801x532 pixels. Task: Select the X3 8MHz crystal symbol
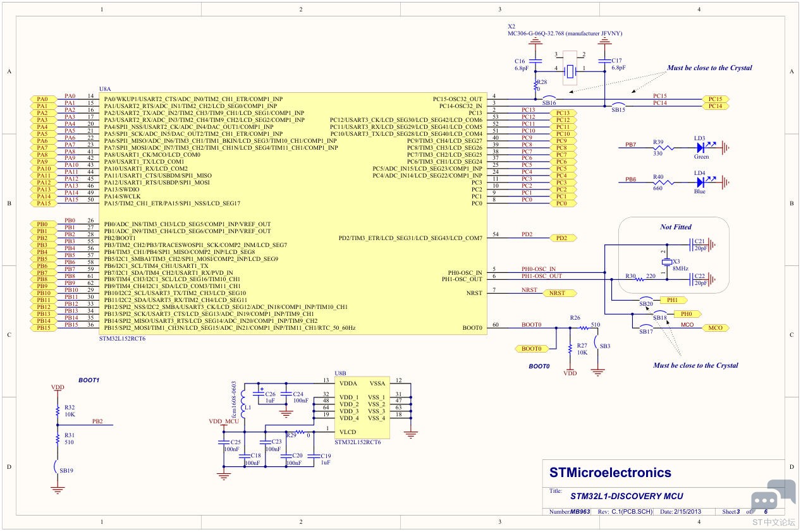pos(666,262)
